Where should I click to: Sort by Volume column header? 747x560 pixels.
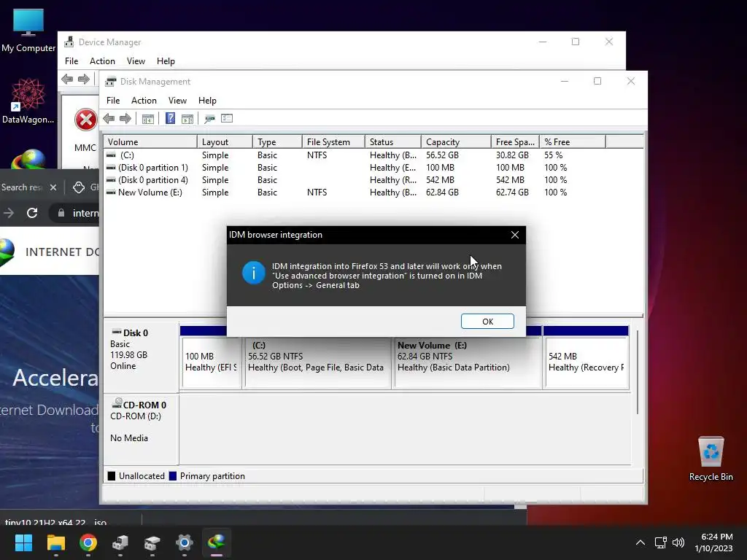point(150,142)
